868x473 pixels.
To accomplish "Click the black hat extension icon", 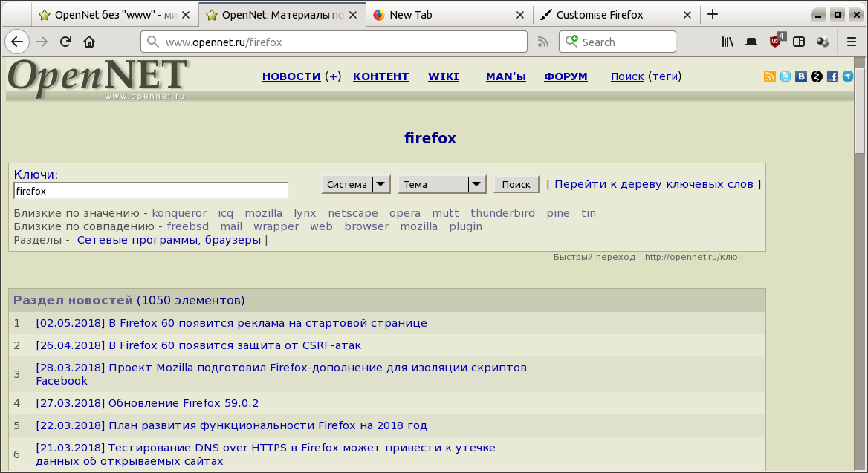I will point(751,42).
